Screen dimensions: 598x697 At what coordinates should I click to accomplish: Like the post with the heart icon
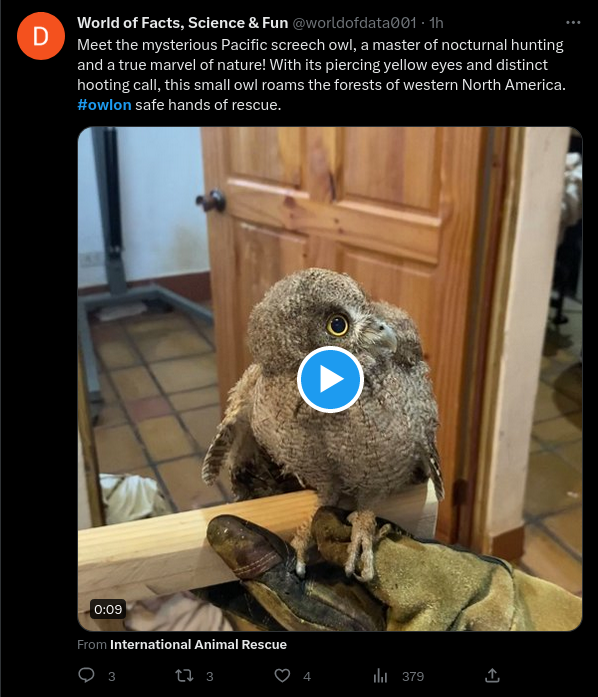point(282,676)
